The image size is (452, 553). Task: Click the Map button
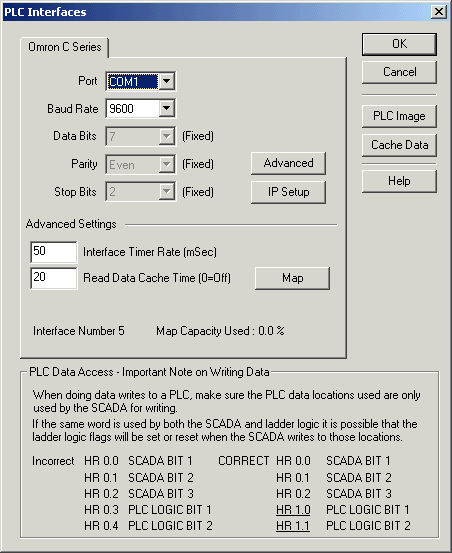293,278
